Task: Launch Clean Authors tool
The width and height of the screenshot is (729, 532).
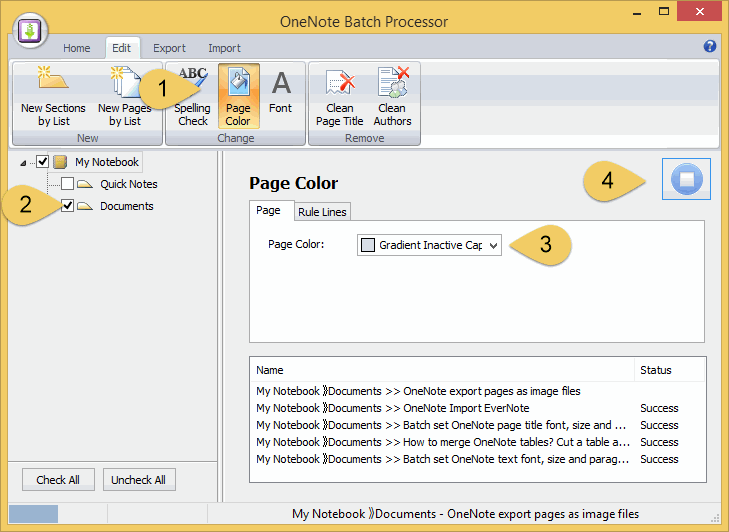Action: [x=392, y=96]
